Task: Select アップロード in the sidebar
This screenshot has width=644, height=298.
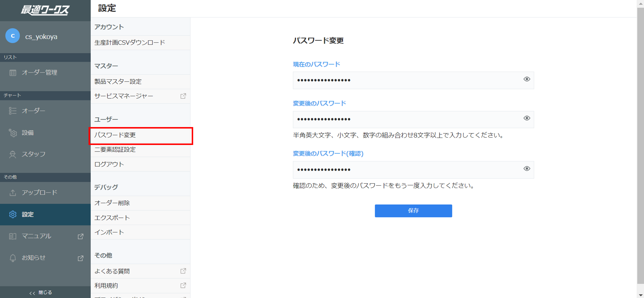Action: click(x=45, y=192)
